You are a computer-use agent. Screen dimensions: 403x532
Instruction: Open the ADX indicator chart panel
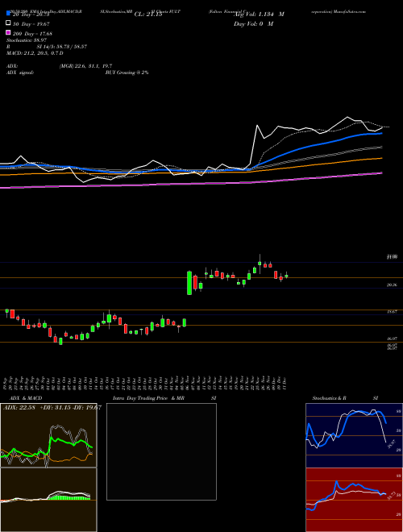click(48, 435)
